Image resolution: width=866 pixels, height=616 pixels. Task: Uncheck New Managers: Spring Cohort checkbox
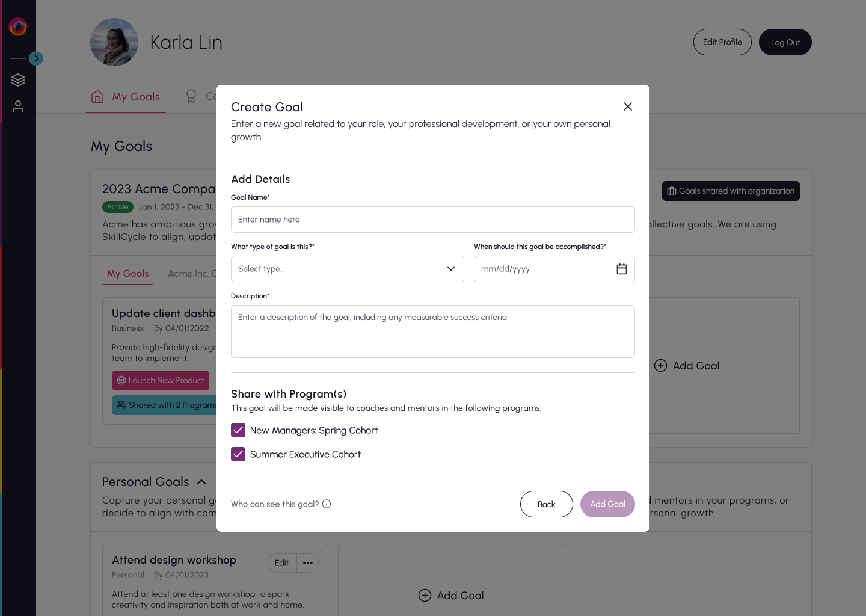coord(238,430)
